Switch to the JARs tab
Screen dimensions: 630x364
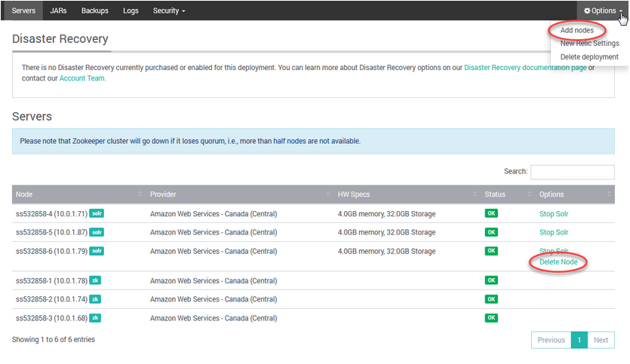pos(58,11)
